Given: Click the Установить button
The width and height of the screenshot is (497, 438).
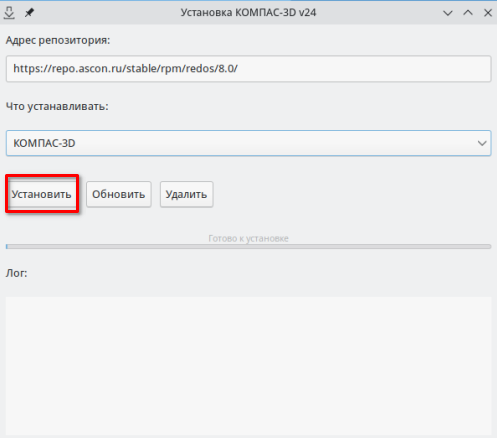Looking at the screenshot, I should click(42, 194).
